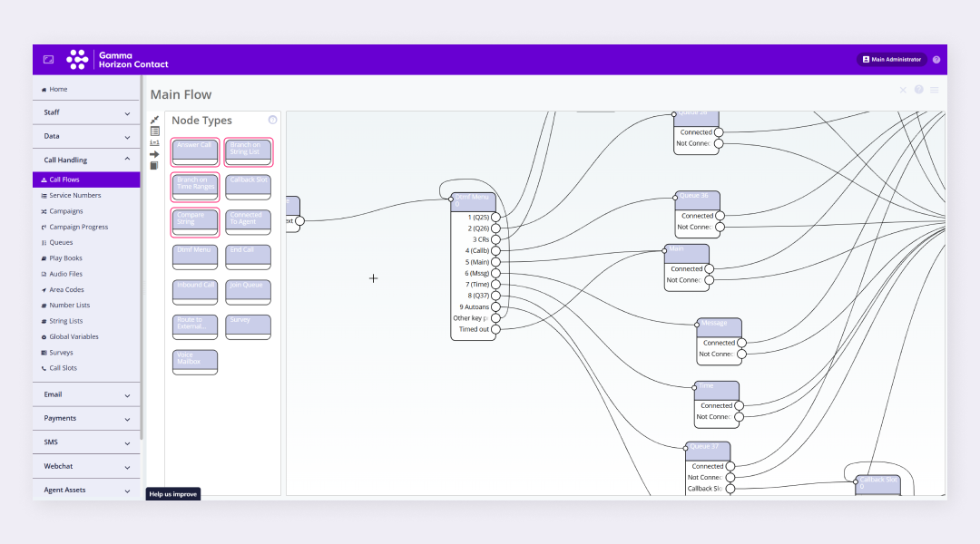The image size is (980, 544).
Task: Click the Gamma Horizon Contact logo
Action: coord(117,59)
